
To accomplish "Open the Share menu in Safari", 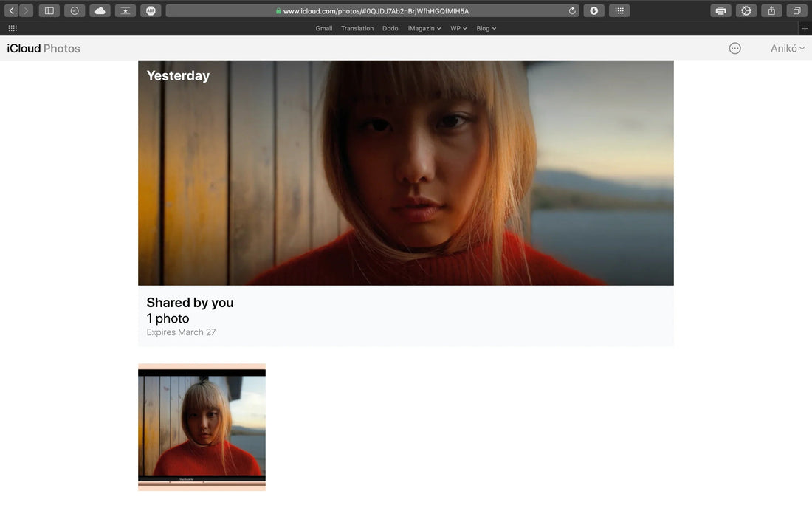I will point(771,11).
